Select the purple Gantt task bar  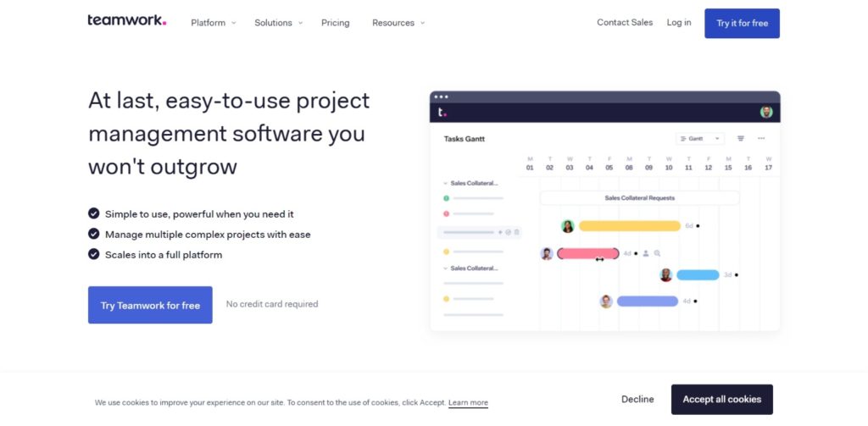click(647, 302)
